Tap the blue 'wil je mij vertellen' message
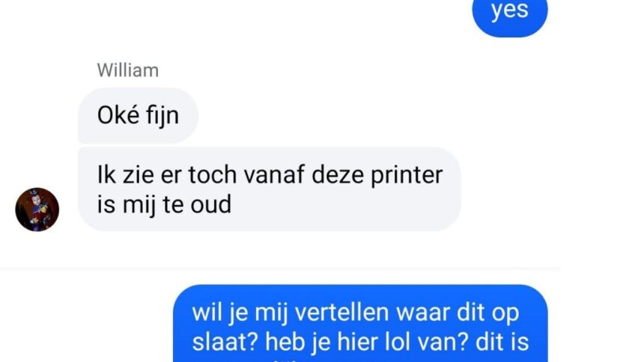644x362 pixels. (360, 323)
